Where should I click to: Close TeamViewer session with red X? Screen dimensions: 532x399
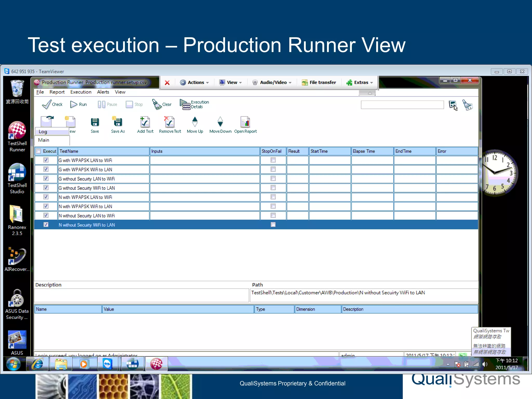pyautogui.click(x=167, y=83)
